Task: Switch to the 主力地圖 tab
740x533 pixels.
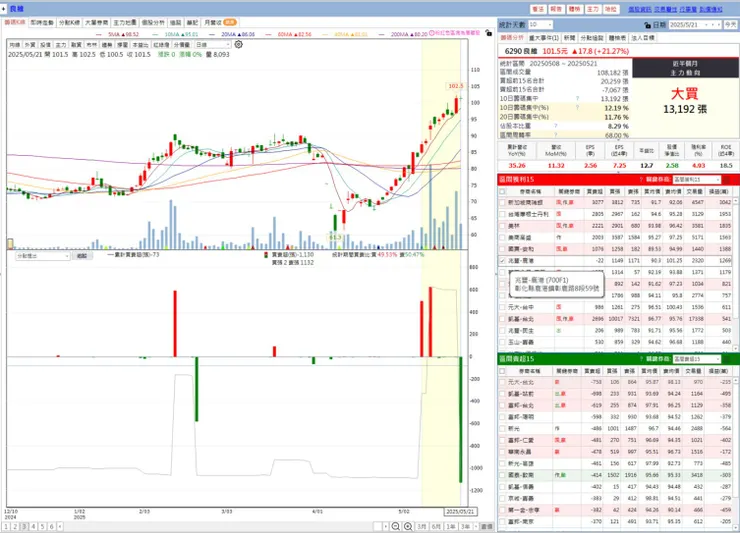Action: [125, 22]
